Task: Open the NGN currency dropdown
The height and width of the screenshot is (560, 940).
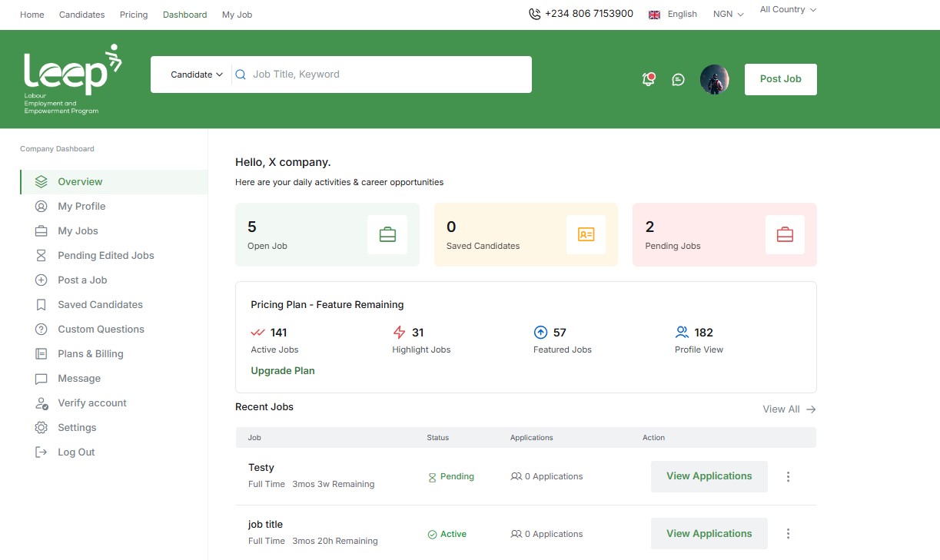Action: click(x=727, y=13)
